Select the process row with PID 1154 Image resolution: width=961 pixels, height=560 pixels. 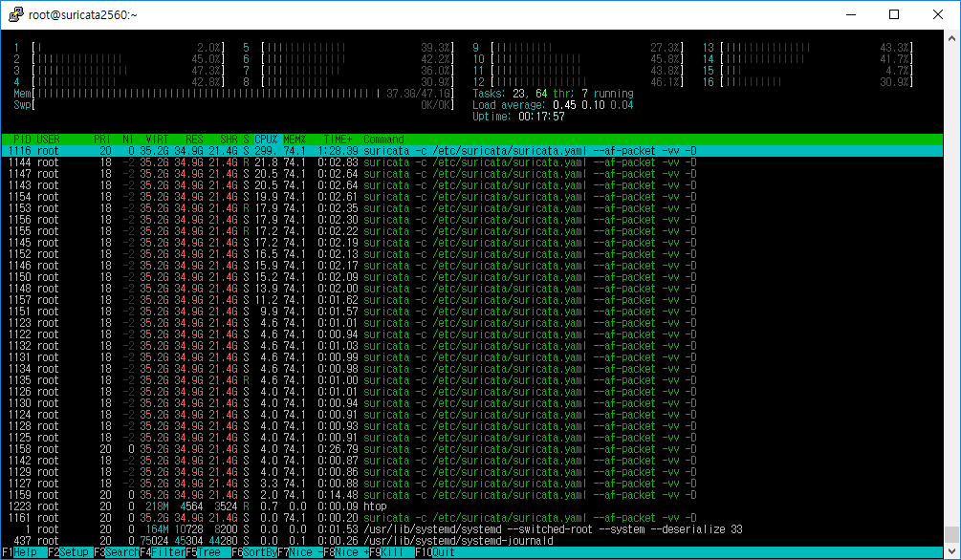pos(472,197)
